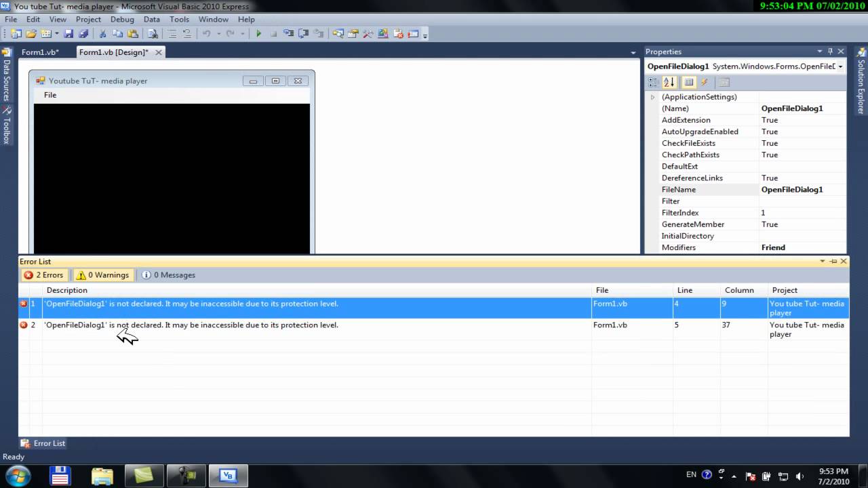Open the Add New Item dropdown arrow
Image resolution: width=868 pixels, height=488 pixels.
57,34
